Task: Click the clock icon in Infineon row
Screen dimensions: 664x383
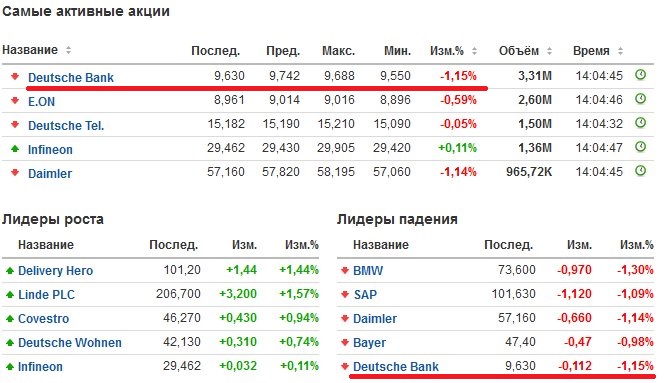Action: (x=640, y=147)
